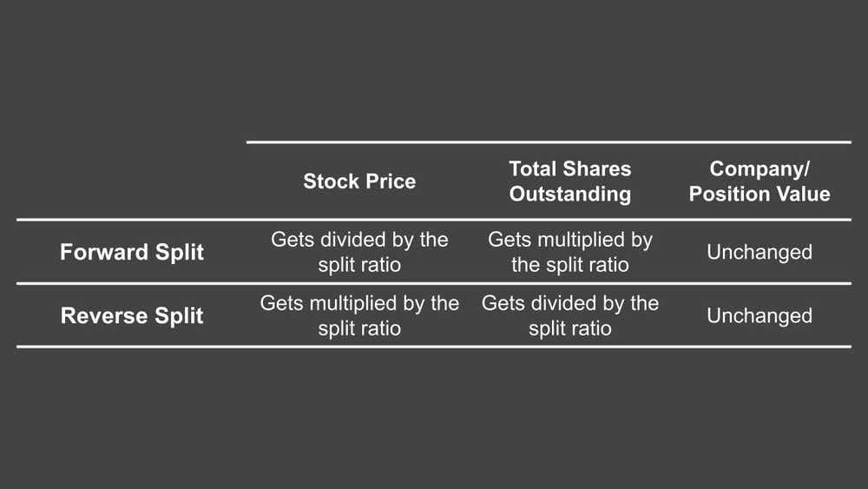Click the words Position Value in the header

coord(759,194)
